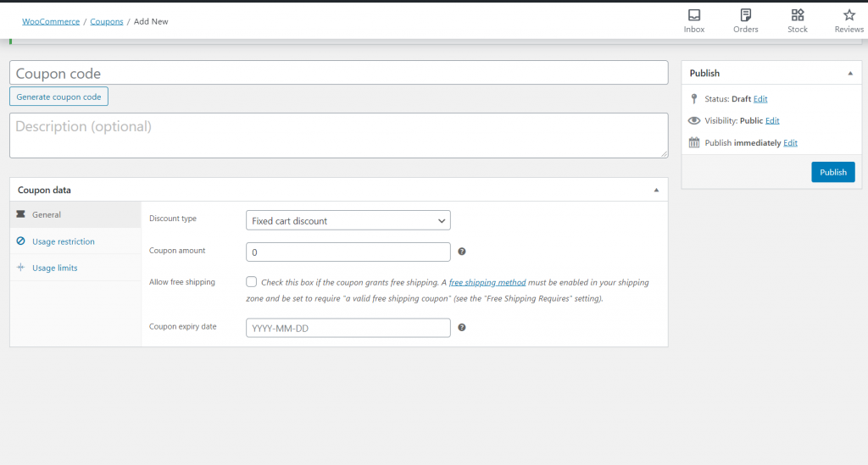Click the 'Publish' panel heading text
Image resolution: width=868 pixels, height=465 pixels.
(x=704, y=74)
